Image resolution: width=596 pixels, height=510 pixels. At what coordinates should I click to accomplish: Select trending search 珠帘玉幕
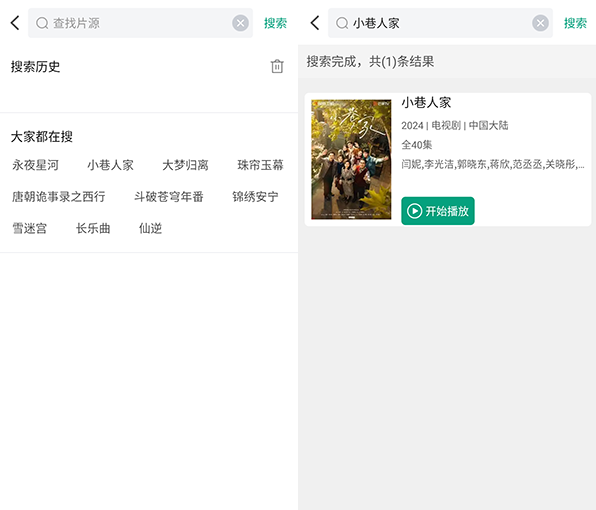click(260, 165)
